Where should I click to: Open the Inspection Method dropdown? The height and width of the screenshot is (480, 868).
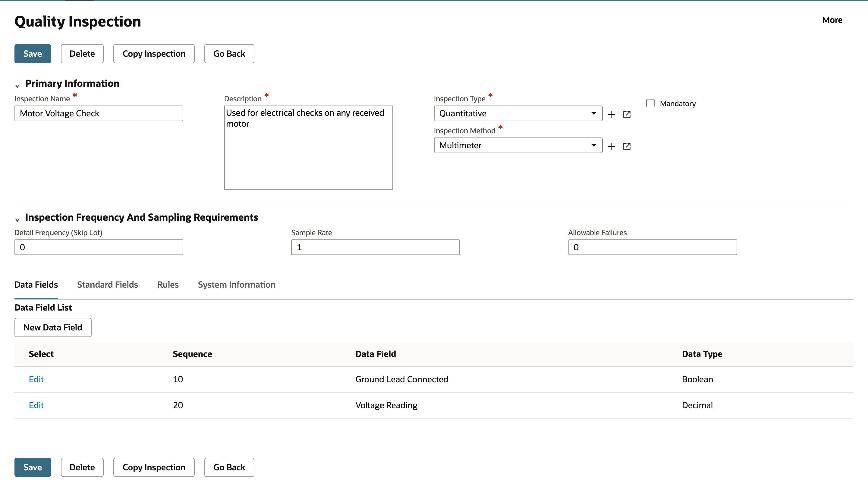[x=518, y=145]
